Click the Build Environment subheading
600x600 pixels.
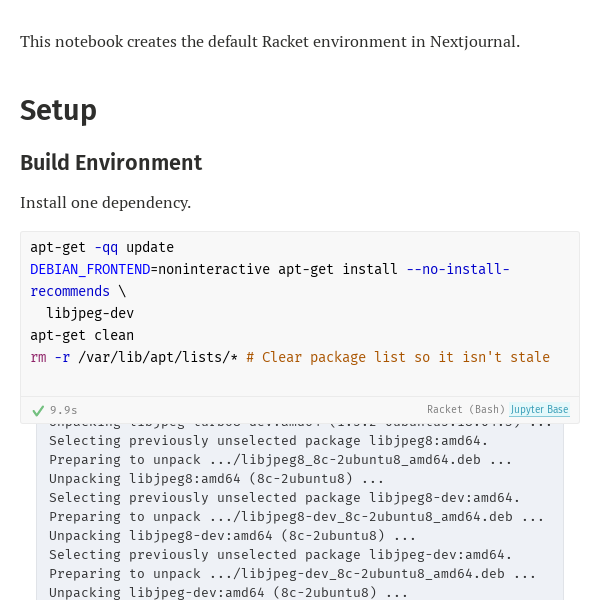pyautogui.click(x=111, y=163)
